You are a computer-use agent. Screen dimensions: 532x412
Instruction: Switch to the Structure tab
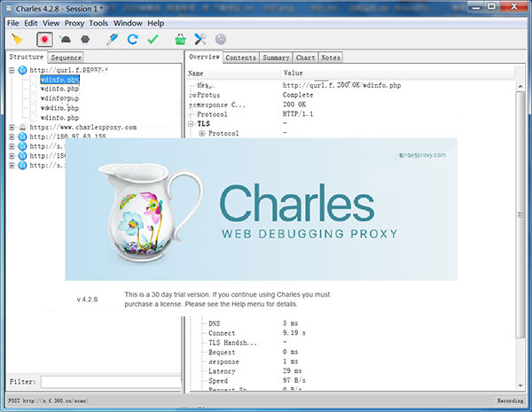[27, 57]
